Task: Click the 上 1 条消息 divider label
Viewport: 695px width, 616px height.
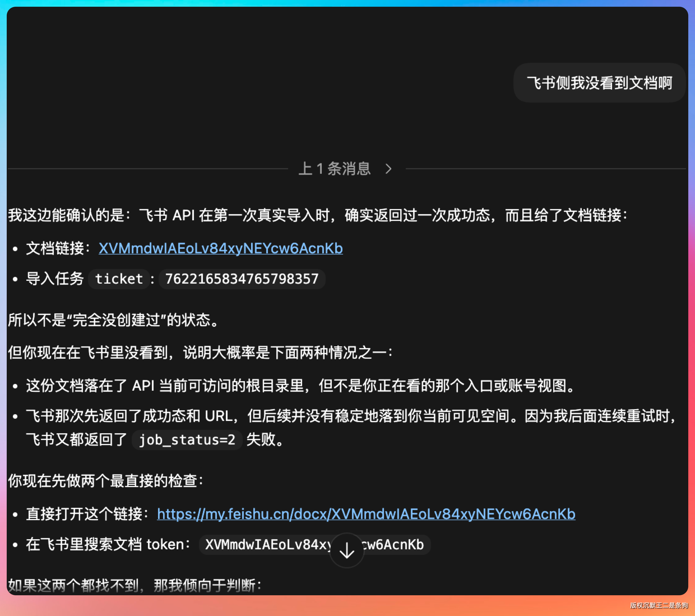Action: 335,169
